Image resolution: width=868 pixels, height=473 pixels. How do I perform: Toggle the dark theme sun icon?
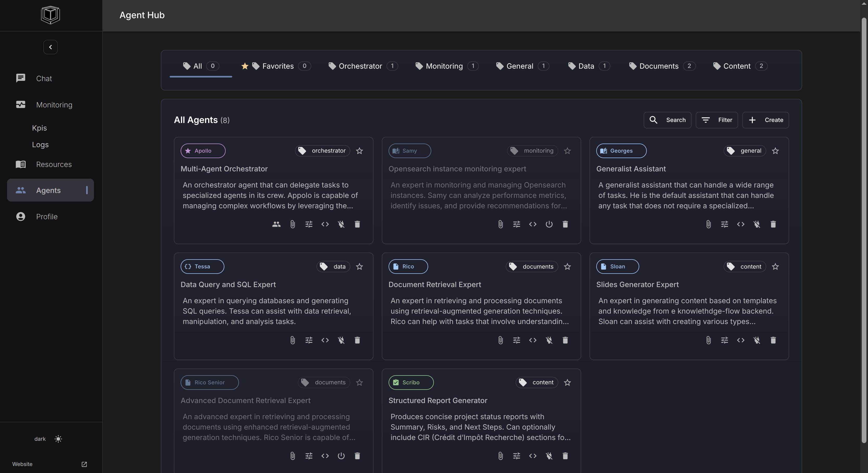pos(58,439)
